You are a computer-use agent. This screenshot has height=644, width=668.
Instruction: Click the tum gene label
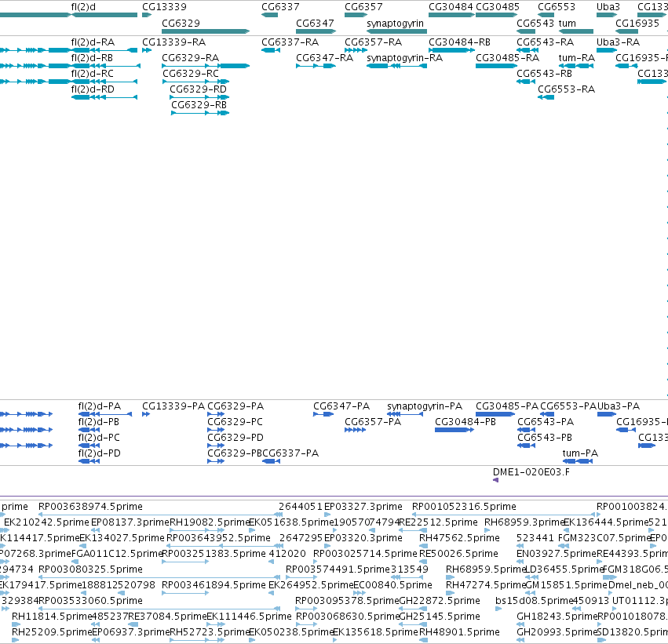point(567,24)
